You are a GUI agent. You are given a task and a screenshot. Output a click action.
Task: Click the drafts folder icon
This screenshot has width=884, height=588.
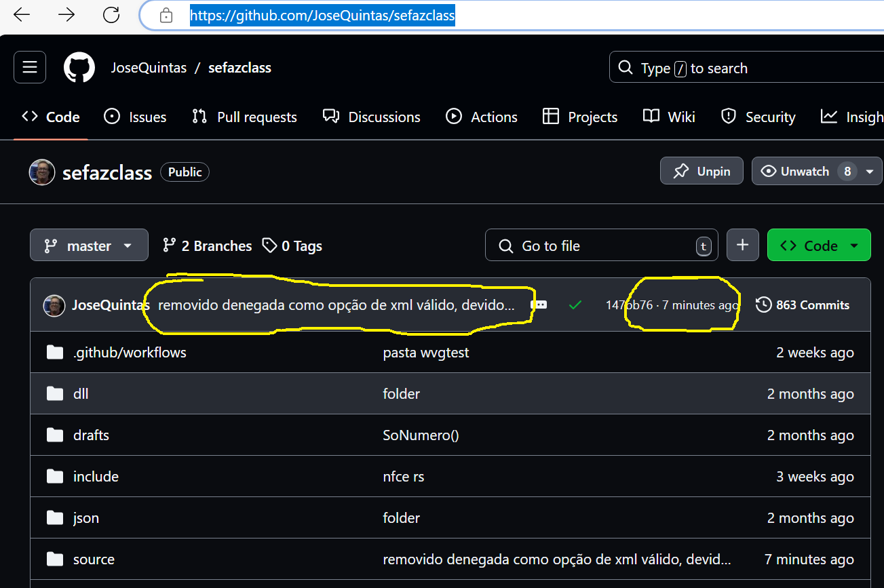click(55, 435)
